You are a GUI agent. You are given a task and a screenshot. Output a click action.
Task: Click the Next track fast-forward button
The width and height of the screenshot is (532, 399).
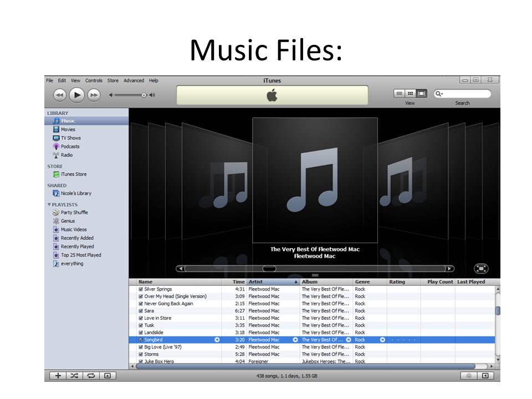tap(94, 95)
